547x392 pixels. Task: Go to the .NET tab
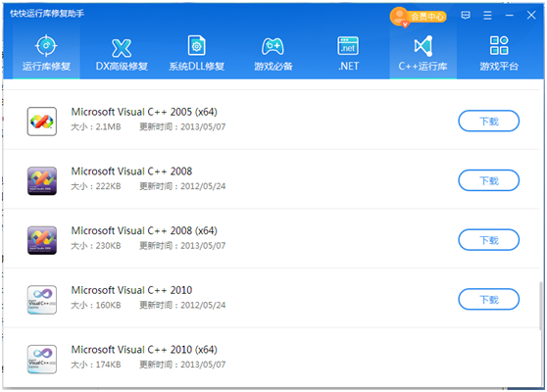click(x=348, y=53)
